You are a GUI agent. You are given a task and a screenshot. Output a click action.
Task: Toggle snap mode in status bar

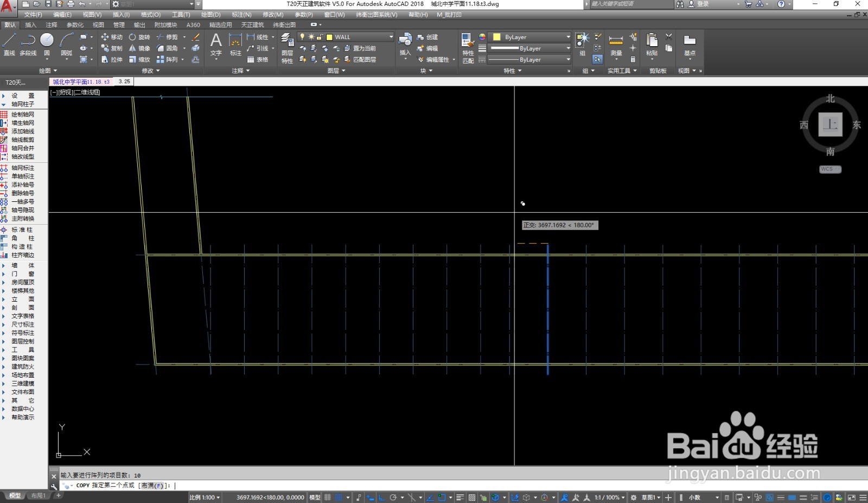[x=339, y=497]
